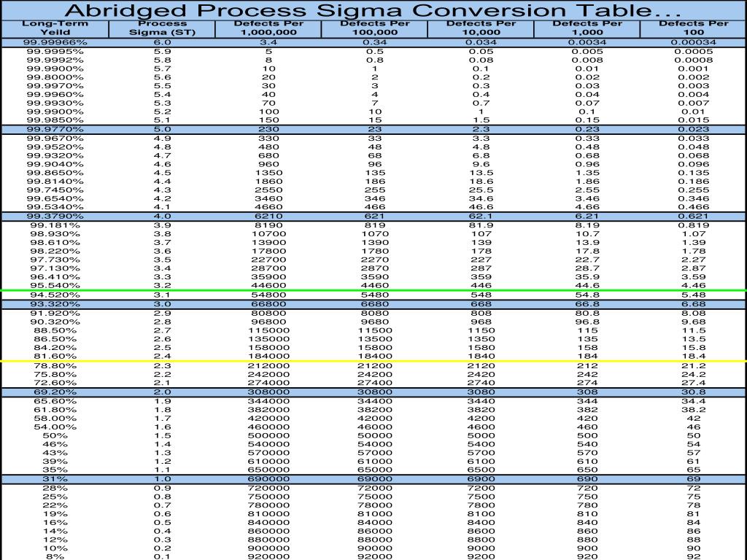Viewport: 747px width, 560px height.
Task: Click the 'Defects Per 1,000,000' column header
Action: coord(268,28)
